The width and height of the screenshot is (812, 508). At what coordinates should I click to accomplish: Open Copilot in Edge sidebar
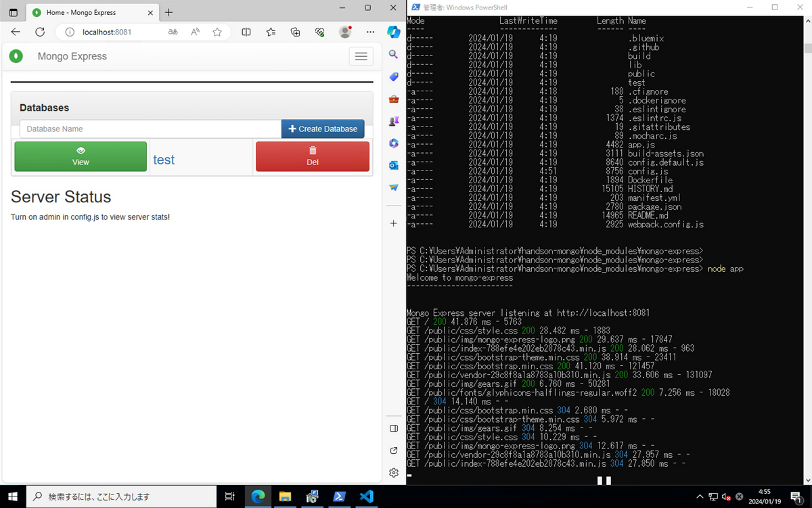pyautogui.click(x=394, y=32)
